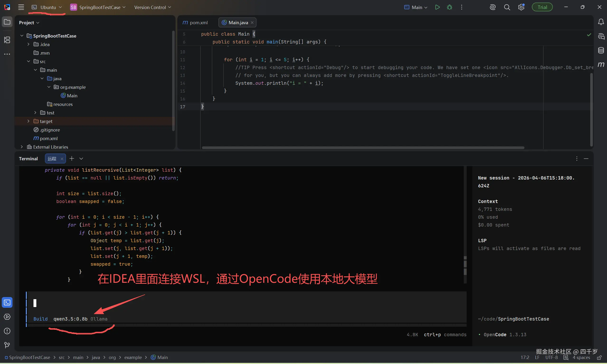Expand the External Libraries node
607x364 pixels.
[x=22, y=147]
